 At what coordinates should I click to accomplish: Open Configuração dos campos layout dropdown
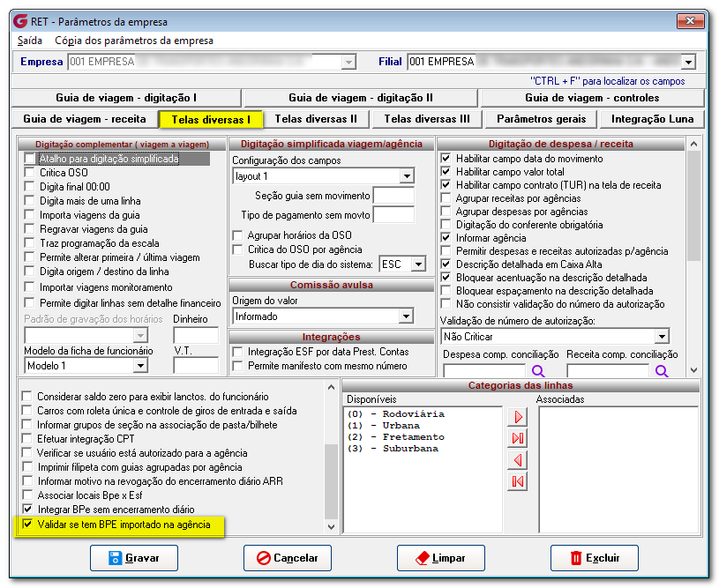(407, 176)
